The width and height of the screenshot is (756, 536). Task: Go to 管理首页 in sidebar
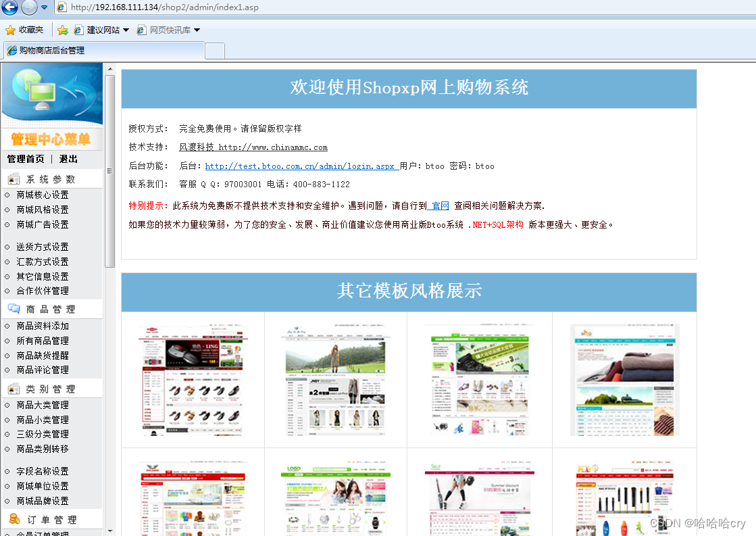click(26, 160)
